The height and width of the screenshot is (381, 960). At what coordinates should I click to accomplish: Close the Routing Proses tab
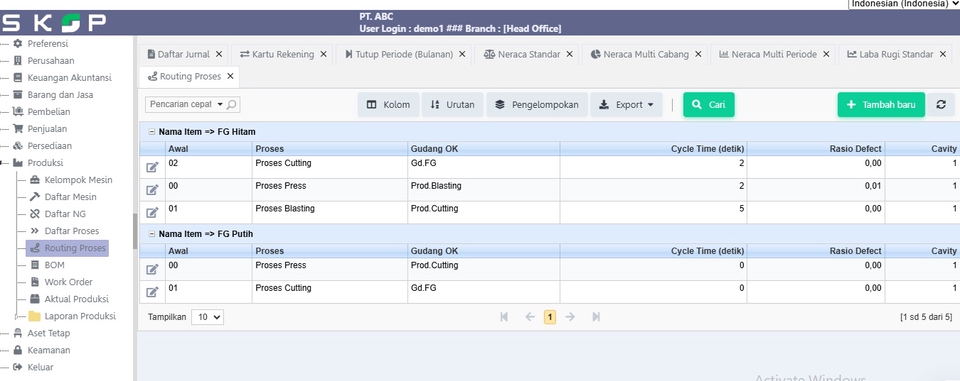[230, 76]
